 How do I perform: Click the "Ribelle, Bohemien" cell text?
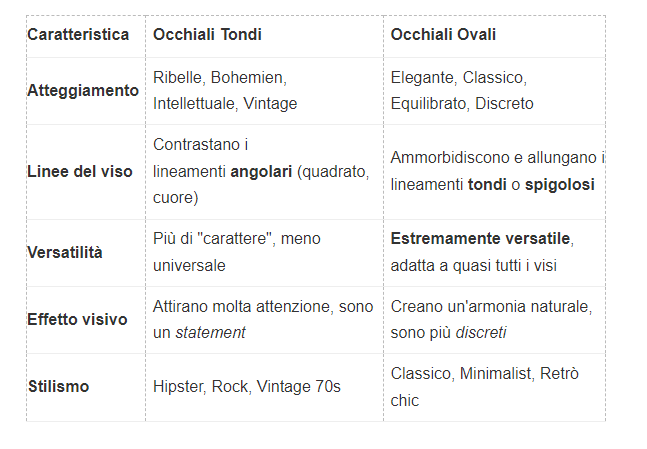tap(219, 77)
